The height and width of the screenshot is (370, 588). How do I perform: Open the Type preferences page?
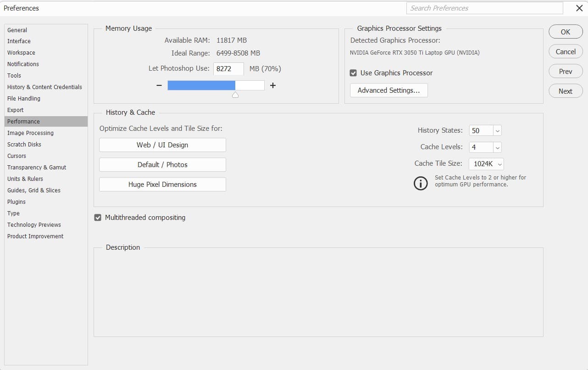click(13, 213)
